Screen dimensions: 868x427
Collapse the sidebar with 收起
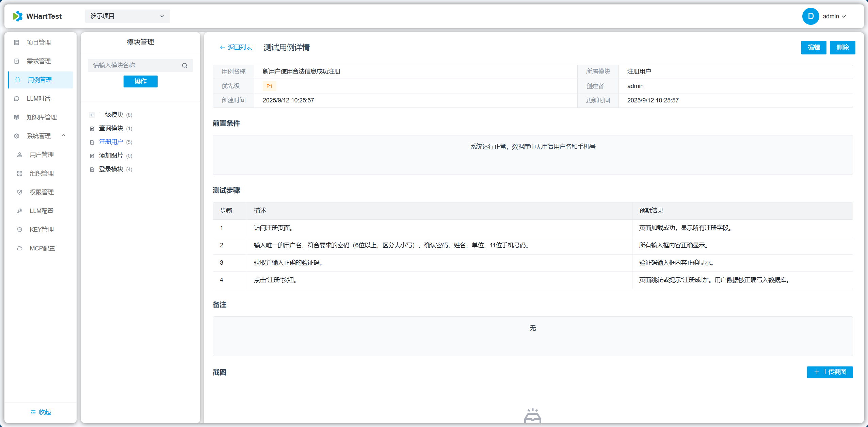(41, 412)
